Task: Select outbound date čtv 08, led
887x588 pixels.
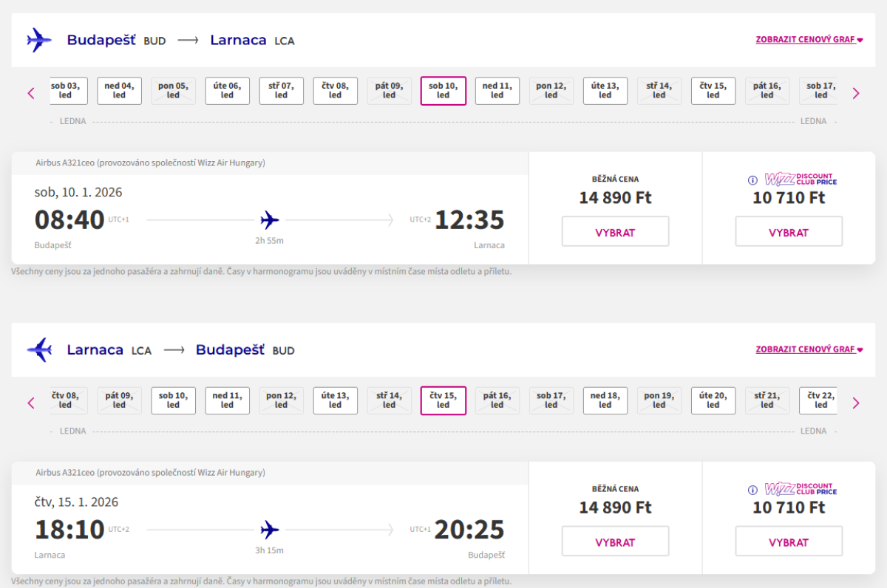Action: (335, 91)
